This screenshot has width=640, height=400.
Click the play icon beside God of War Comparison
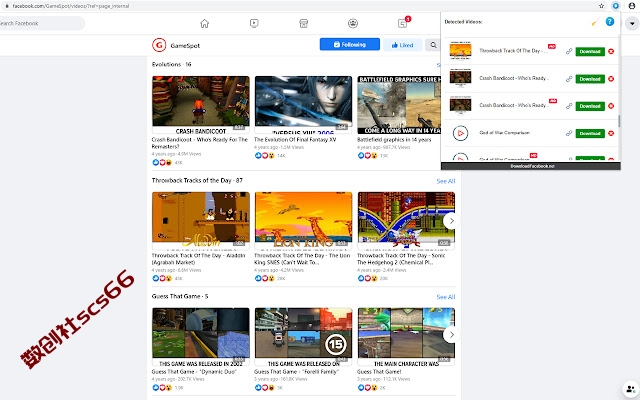coord(460,133)
